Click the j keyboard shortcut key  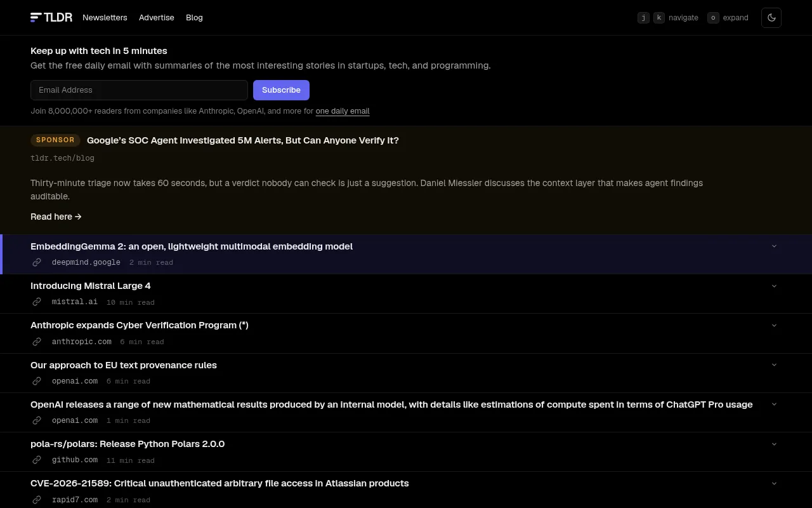click(x=643, y=18)
